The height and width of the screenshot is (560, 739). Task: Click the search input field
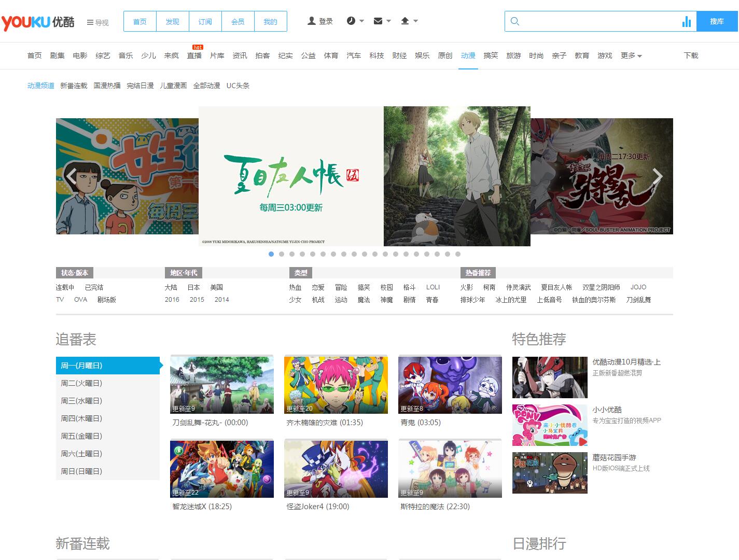pos(601,21)
